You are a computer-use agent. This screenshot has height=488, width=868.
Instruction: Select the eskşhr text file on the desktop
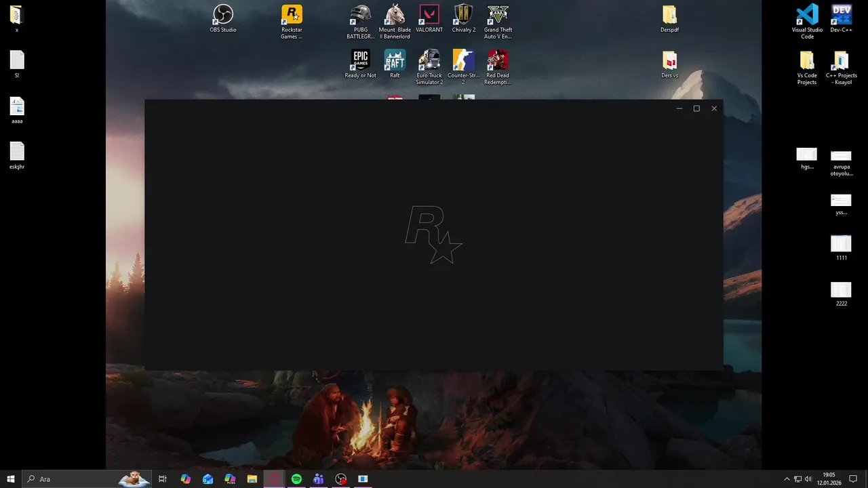pyautogui.click(x=17, y=155)
